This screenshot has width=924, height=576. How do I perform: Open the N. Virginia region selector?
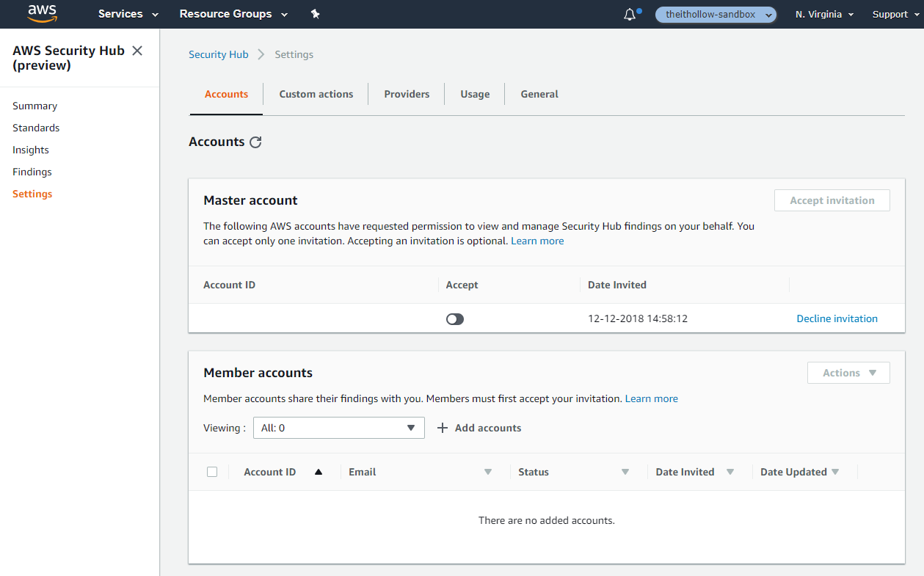click(x=824, y=14)
